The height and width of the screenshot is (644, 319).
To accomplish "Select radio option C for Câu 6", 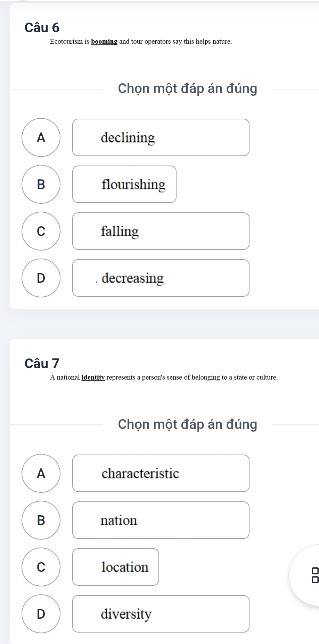I will (x=41, y=231).
